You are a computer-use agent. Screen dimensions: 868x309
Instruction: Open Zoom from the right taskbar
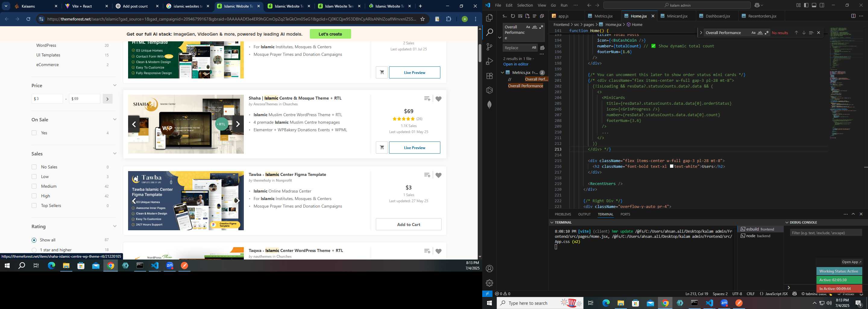click(x=724, y=303)
